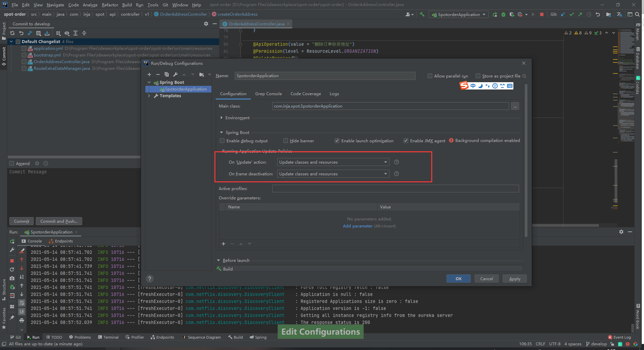
Task: Collapse the Spring Boot settings section
Action: click(221, 133)
